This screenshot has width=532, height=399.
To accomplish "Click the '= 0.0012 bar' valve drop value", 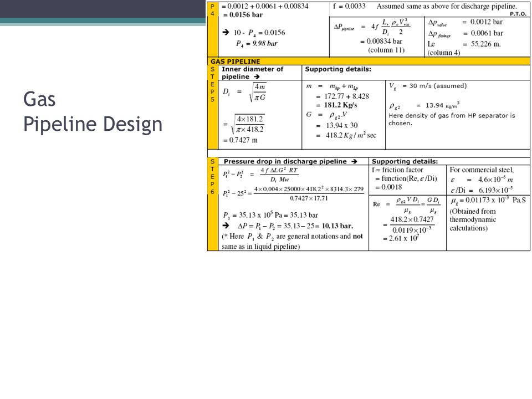I will click(x=482, y=22).
